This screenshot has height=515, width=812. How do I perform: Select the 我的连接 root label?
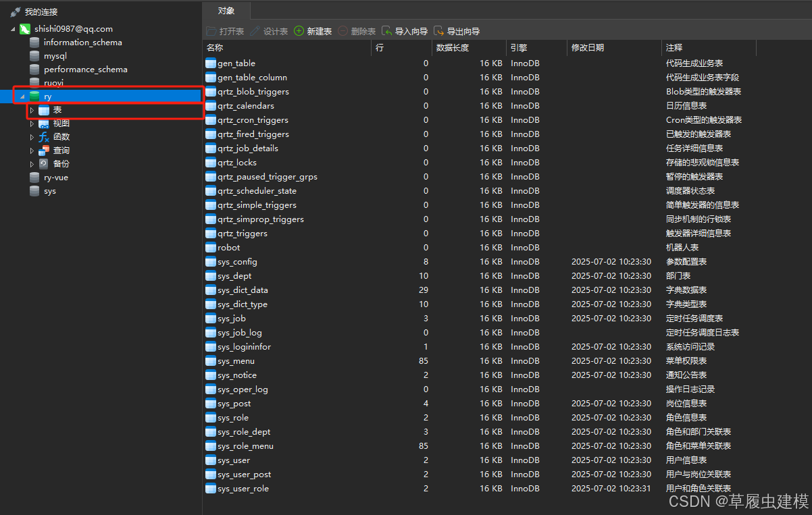pos(41,12)
